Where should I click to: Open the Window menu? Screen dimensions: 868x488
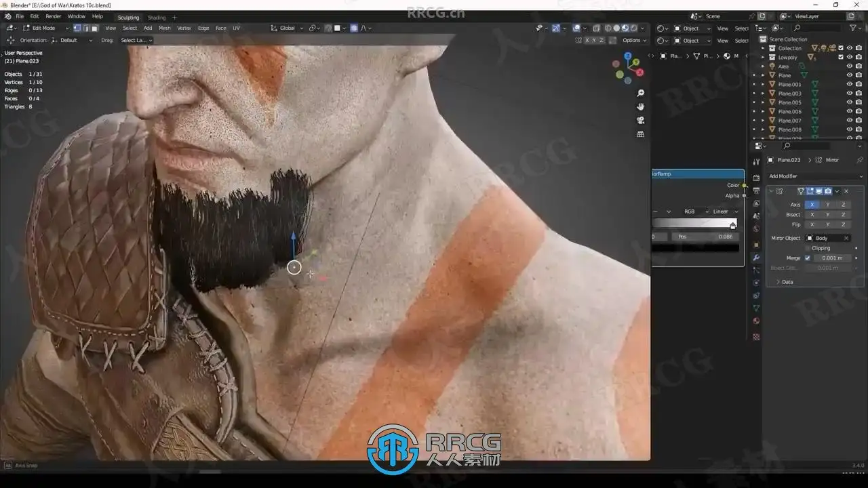77,16
